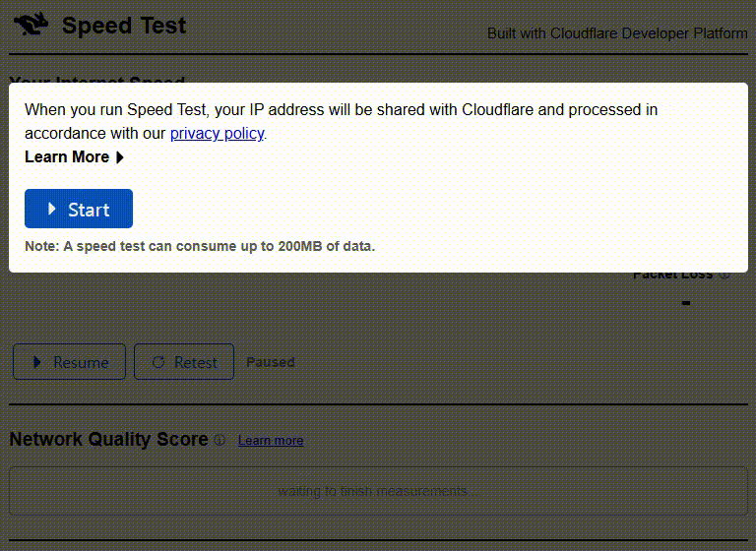Screen dimensions: 756x551
Task: Click the Speed Test title
Action: coord(124,25)
